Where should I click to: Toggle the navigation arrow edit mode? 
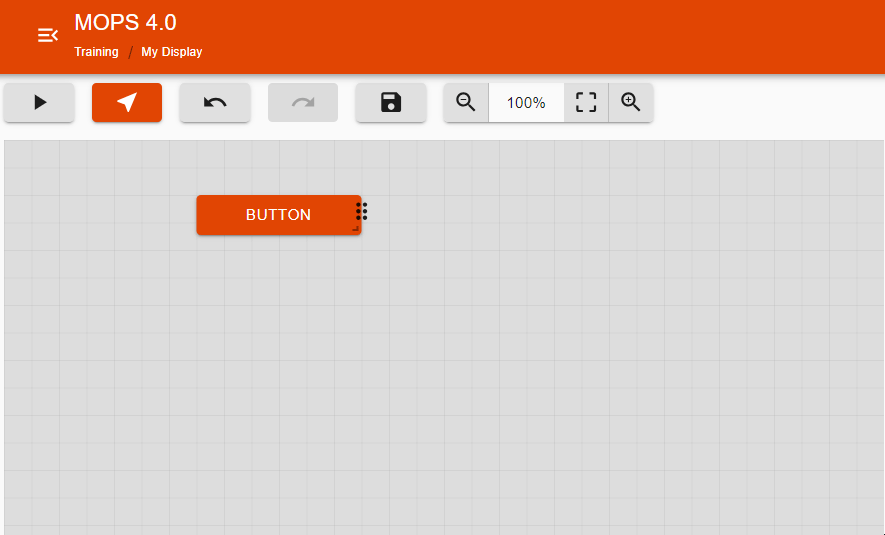pyautogui.click(x=127, y=102)
